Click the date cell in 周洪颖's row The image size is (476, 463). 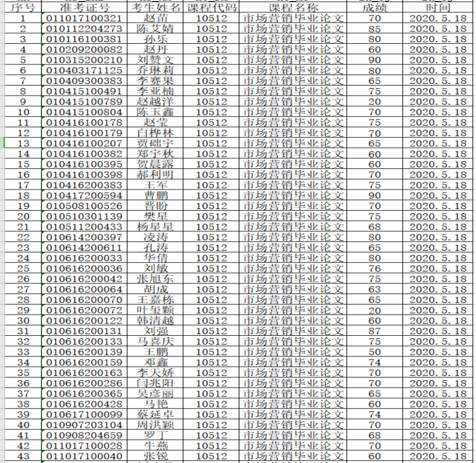(438, 425)
